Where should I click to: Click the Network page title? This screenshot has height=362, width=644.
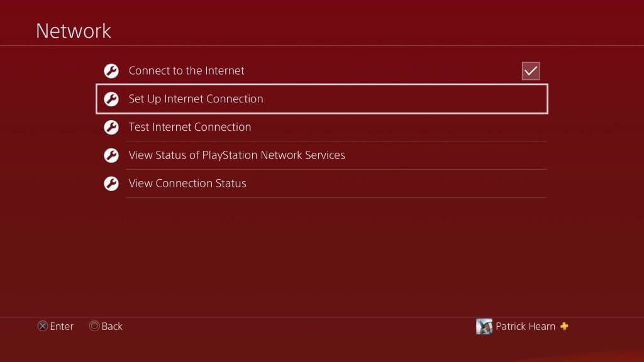[x=74, y=31]
